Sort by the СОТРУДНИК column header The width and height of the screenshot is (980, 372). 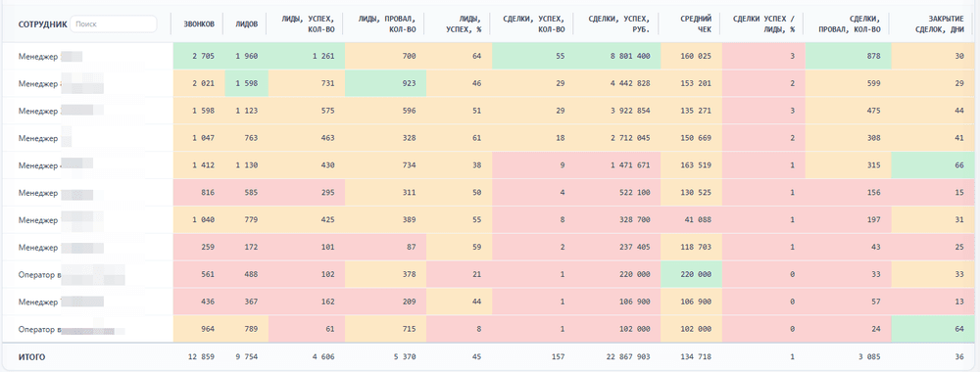pos(42,23)
